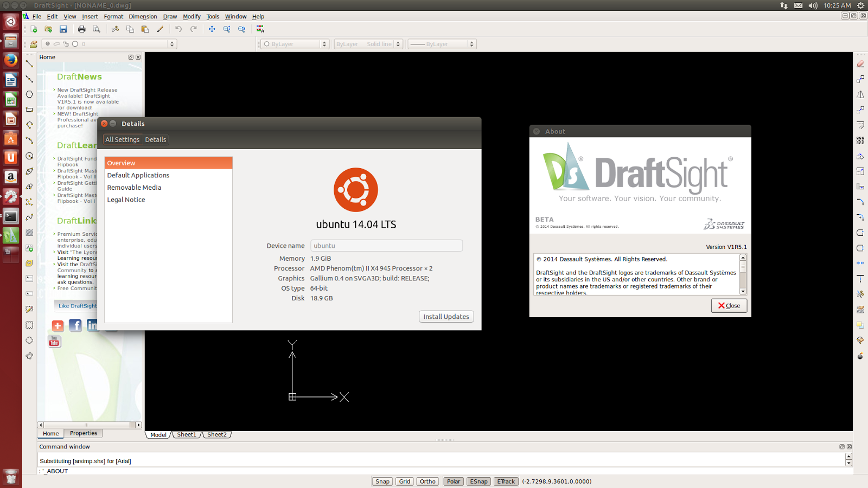868x488 pixels.
Task: Select Default Applications in Details window
Action: click(x=168, y=175)
